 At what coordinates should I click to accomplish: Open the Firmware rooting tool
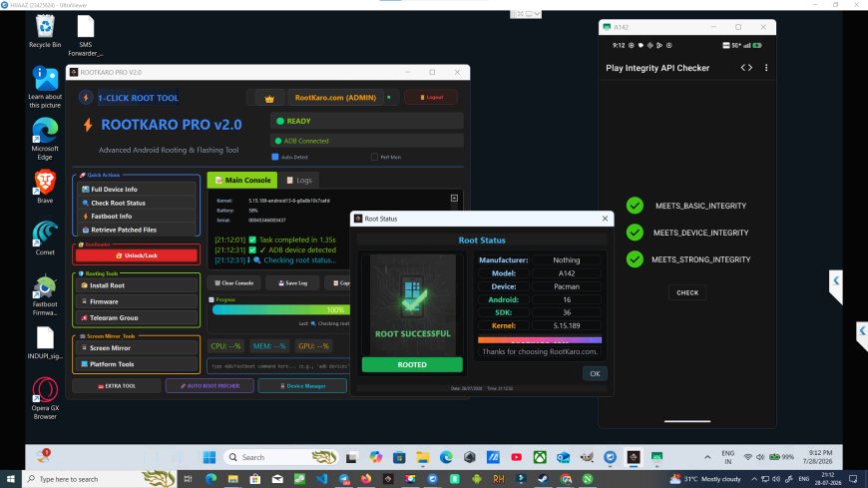(137, 302)
